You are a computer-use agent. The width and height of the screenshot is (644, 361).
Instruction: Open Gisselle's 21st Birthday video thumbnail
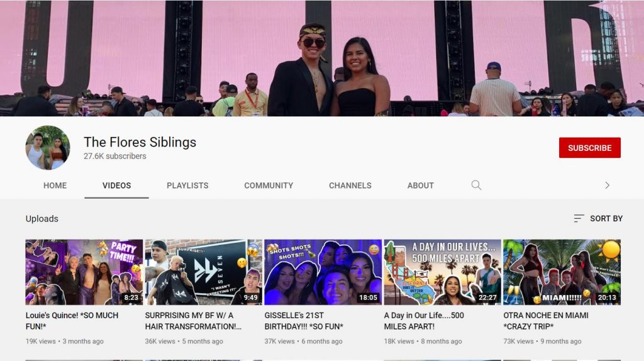coord(323,272)
